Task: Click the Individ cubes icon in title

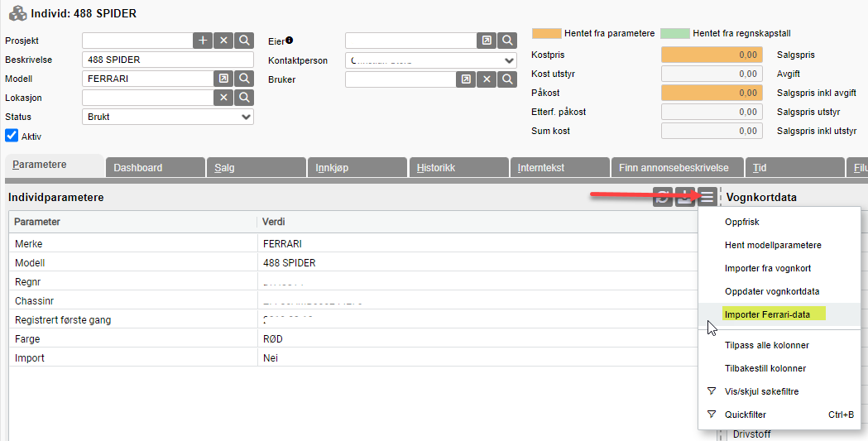Action: pyautogui.click(x=17, y=13)
